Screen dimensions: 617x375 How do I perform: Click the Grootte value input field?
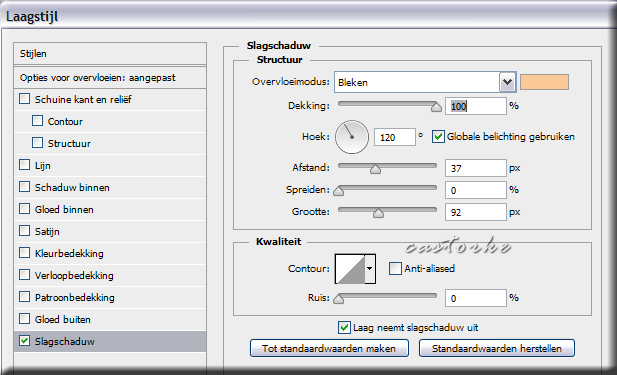pos(476,212)
